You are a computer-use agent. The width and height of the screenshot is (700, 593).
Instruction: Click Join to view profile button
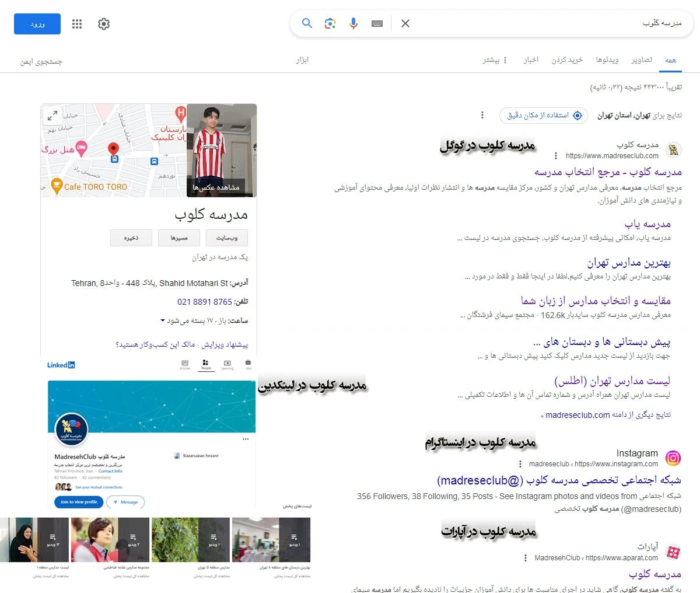(79, 502)
